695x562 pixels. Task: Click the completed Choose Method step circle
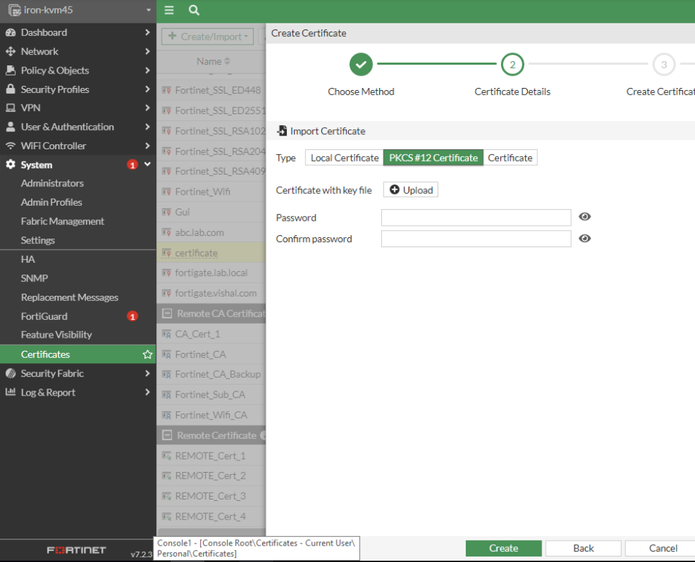[361, 65]
